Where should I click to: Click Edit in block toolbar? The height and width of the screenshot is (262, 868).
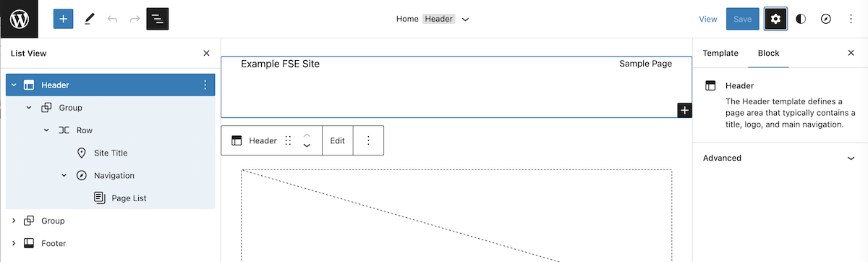(x=338, y=140)
